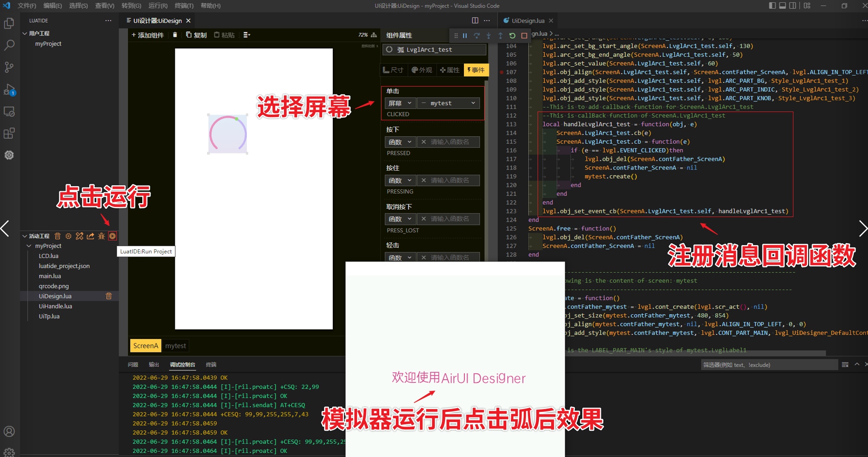Restart debugging with the green arrow icon
This screenshot has height=457, width=868.
pyautogui.click(x=512, y=35)
